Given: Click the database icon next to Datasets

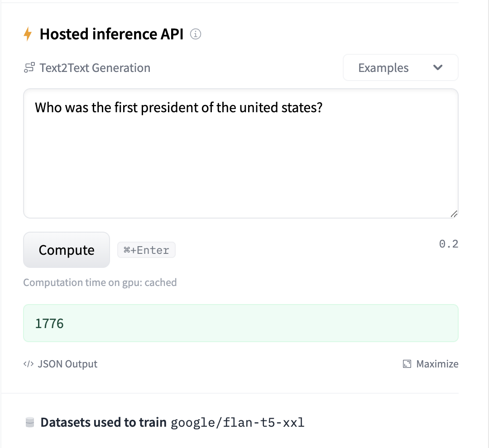Looking at the screenshot, I should [x=30, y=423].
